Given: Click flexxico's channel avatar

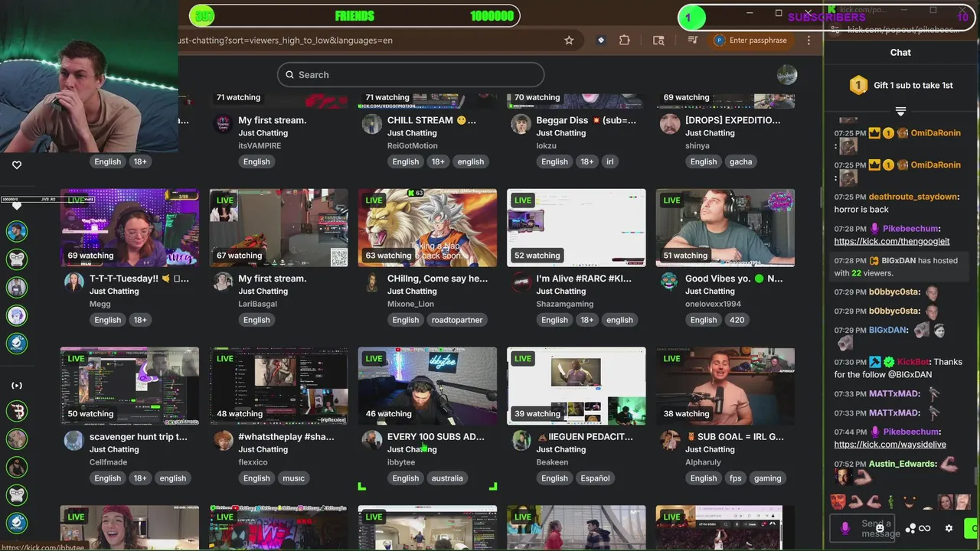Looking at the screenshot, I should tap(223, 441).
